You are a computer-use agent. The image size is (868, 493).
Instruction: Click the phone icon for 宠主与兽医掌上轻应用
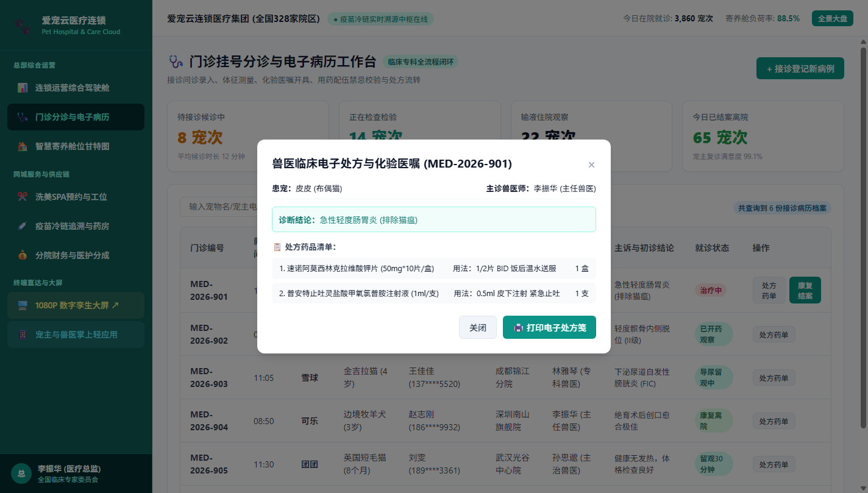(x=23, y=335)
